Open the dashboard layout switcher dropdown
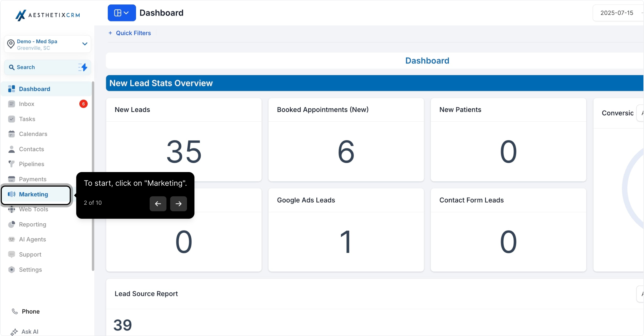This screenshot has height=336, width=644. click(122, 13)
